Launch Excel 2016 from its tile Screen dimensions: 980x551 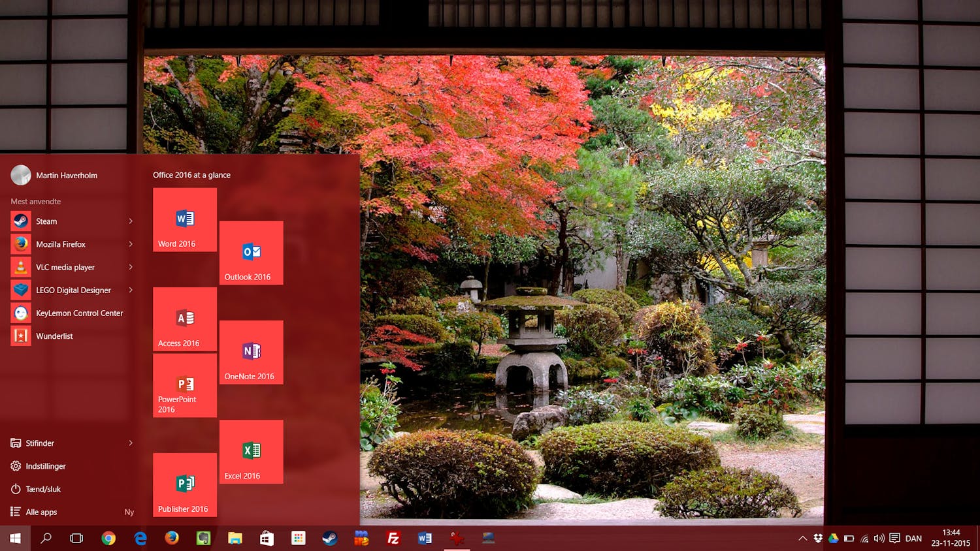click(x=251, y=452)
